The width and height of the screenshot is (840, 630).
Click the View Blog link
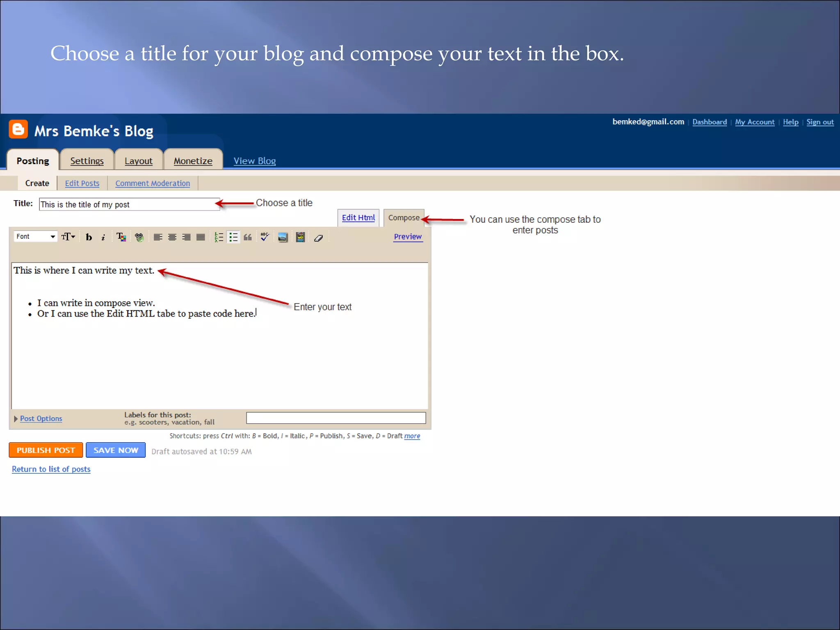(x=255, y=161)
